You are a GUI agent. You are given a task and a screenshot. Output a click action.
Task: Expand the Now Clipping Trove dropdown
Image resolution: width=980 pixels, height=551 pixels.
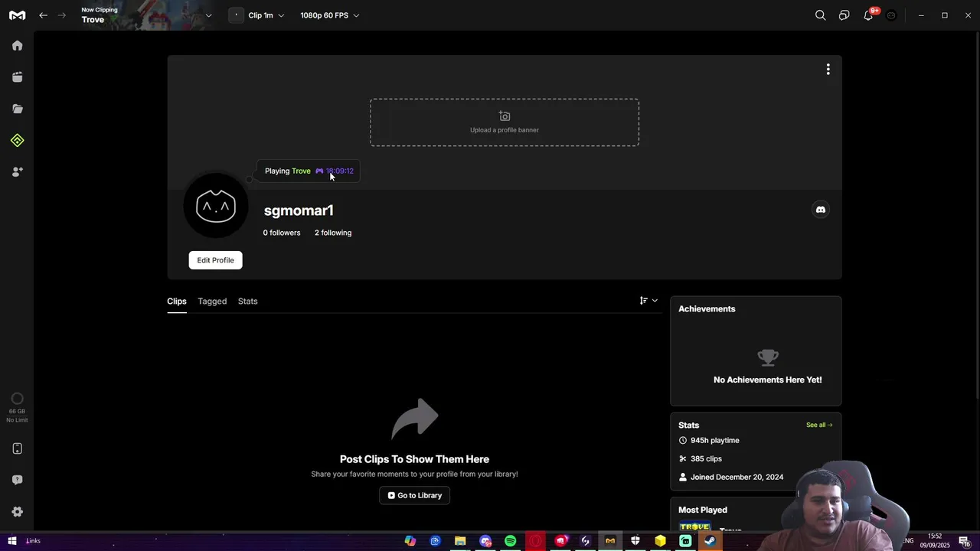pos(208,15)
